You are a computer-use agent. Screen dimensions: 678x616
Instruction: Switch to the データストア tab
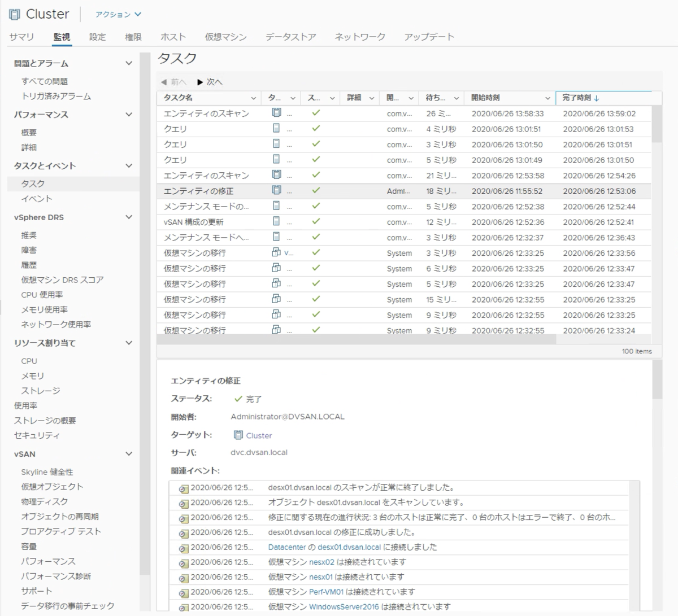click(x=290, y=37)
